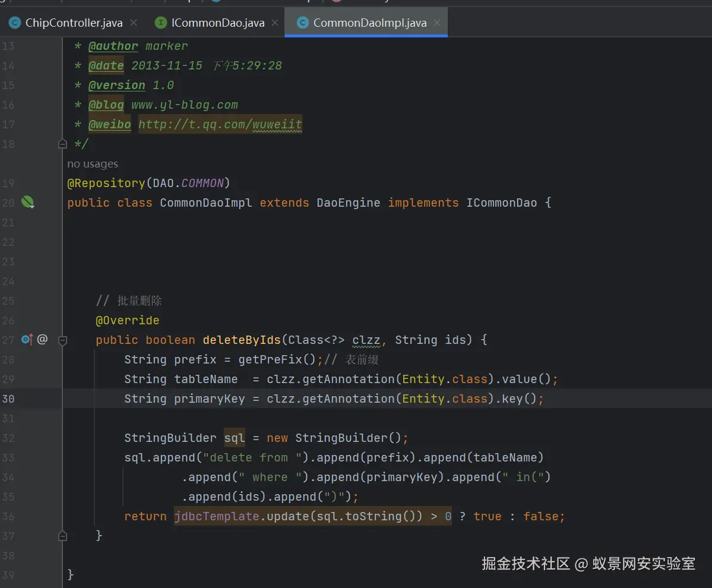
Task: Click the @Repository annotation
Action: 106,183
